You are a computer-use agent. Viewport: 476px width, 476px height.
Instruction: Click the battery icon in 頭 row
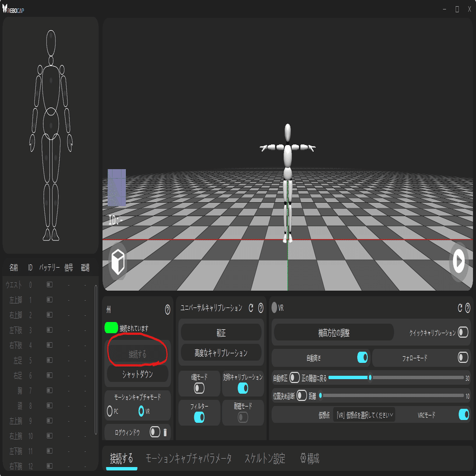pos(49,405)
